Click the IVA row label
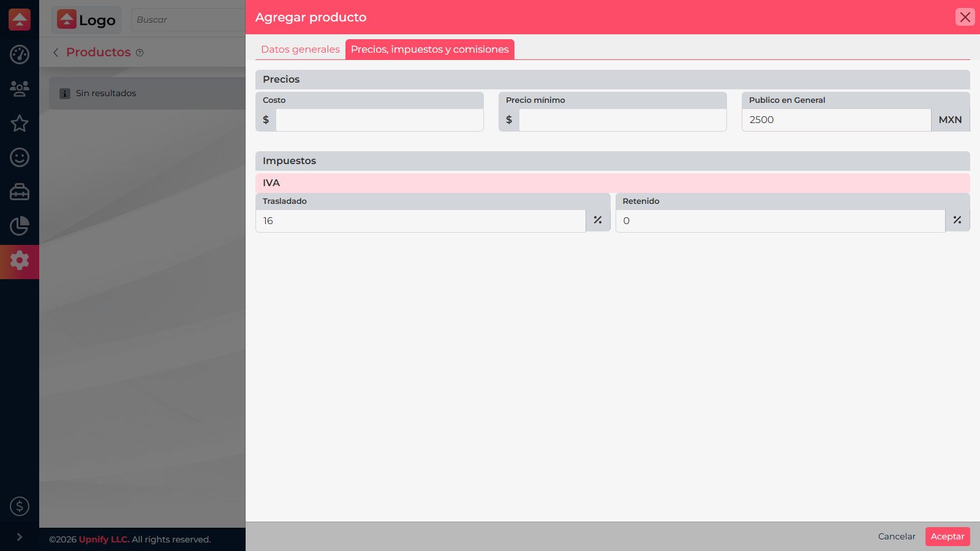The image size is (980, 551). pos(612,183)
